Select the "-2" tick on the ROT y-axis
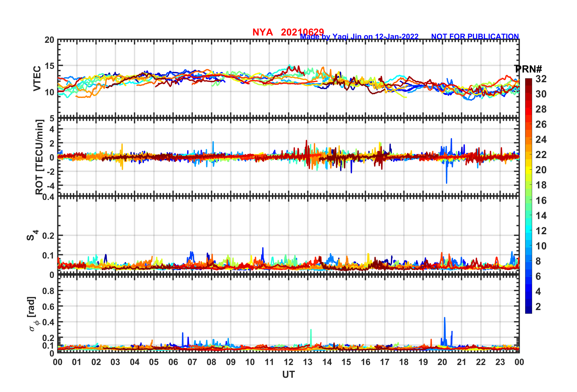This screenshot has height=392, width=577. pos(50,171)
